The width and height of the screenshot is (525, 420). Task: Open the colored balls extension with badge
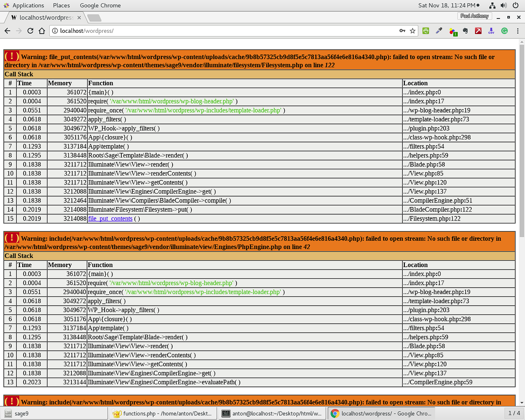[452, 31]
